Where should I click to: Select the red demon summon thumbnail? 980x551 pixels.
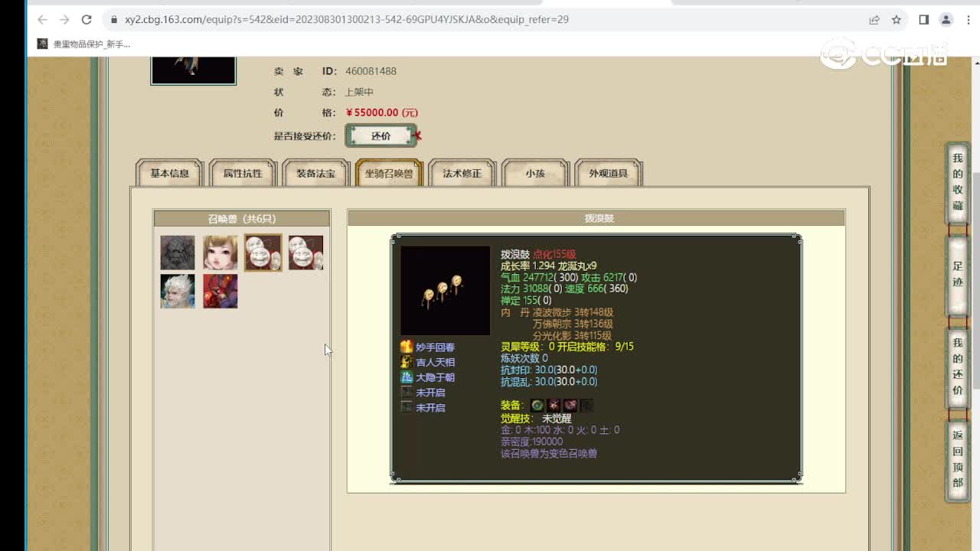click(x=220, y=291)
